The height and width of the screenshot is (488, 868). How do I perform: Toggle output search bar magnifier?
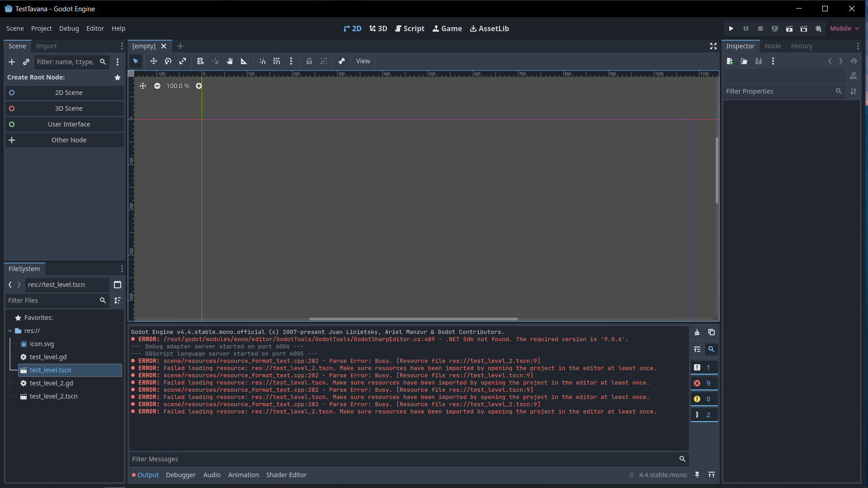[x=712, y=349]
